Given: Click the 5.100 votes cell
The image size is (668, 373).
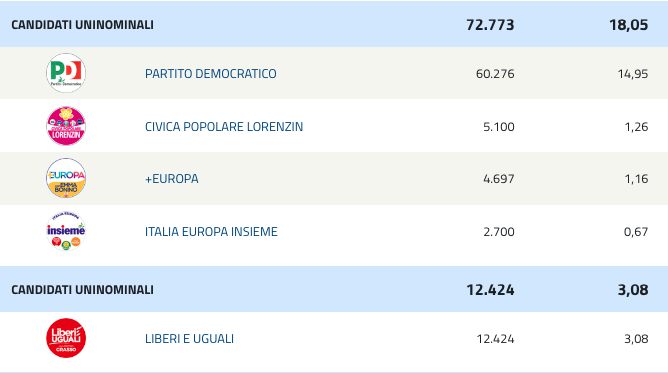Looking at the screenshot, I should pyautogui.click(x=498, y=126).
